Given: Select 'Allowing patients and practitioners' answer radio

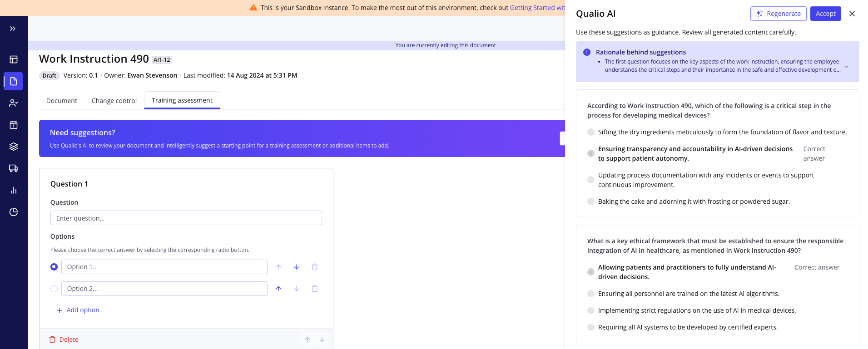Looking at the screenshot, I should (x=591, y=272).
